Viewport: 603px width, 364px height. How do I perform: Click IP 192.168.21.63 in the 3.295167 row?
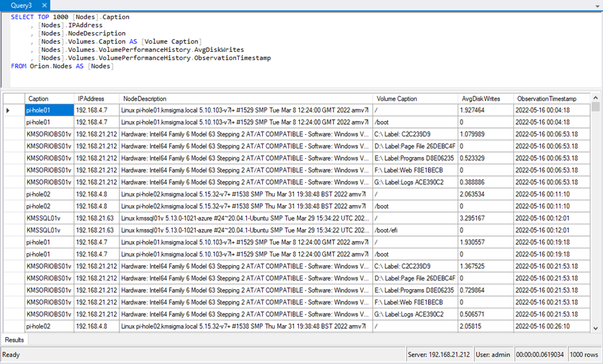click(96, 218)
